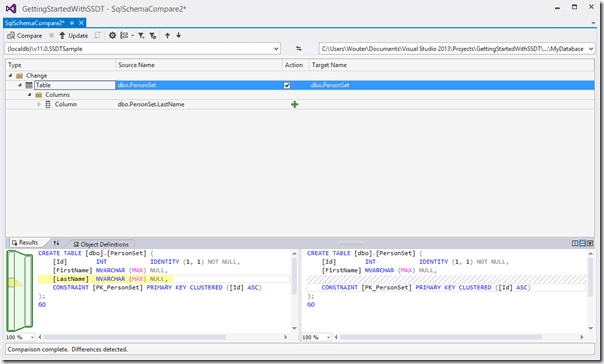The image size is (604, 364).
Task: Click the filter with X icon
Action: 141,35
